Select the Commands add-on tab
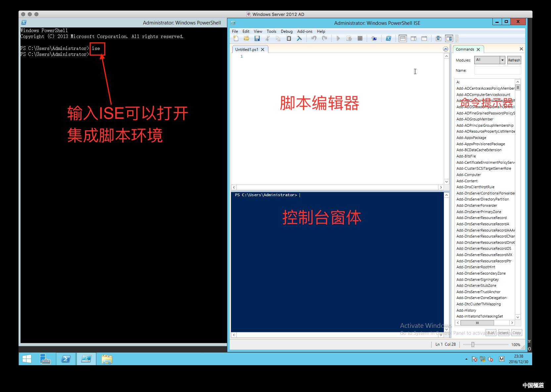This screenshot has height=392, width=551. click(x=465, y=49)
